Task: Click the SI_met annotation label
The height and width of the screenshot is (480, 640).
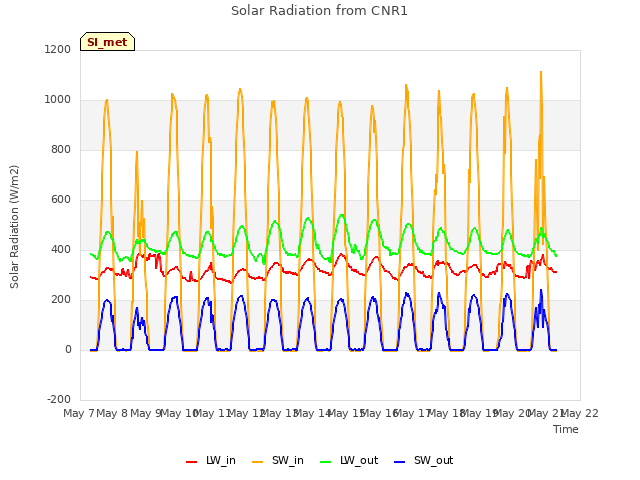Action: coord(107,42)
